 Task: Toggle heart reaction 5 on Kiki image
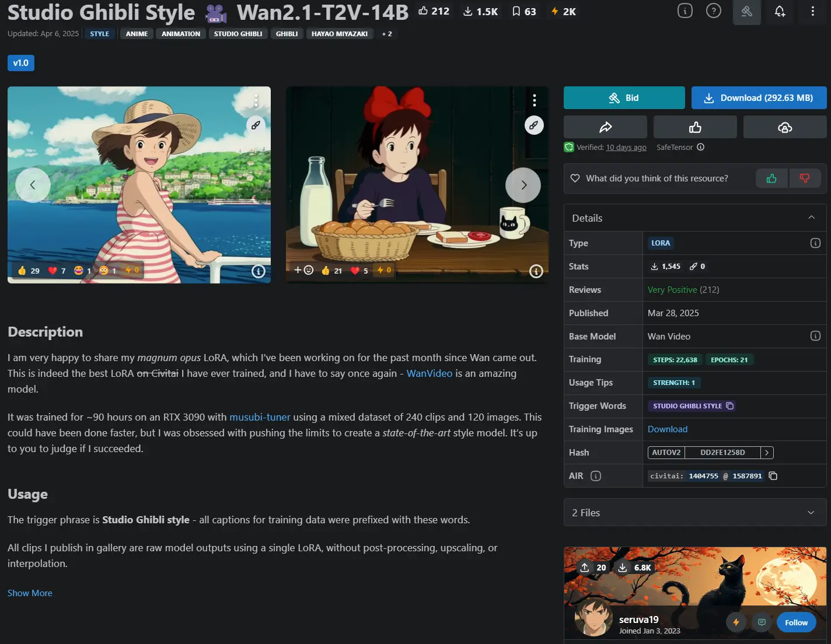point(359,271)
